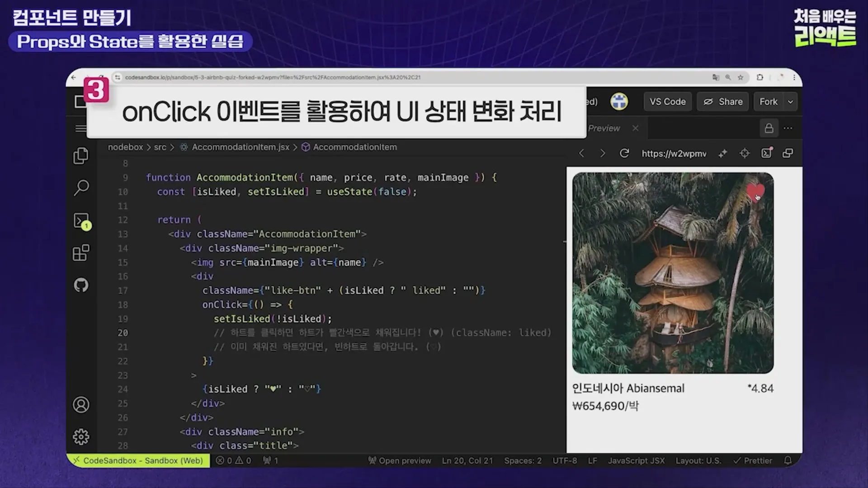Click the VS Code button
868x488 pixels.
coord(667,102)
